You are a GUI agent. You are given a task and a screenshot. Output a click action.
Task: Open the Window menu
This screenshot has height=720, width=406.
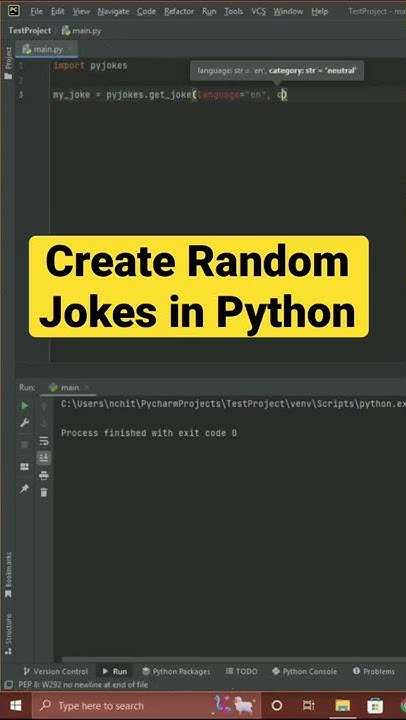click(x=288, y=11)
